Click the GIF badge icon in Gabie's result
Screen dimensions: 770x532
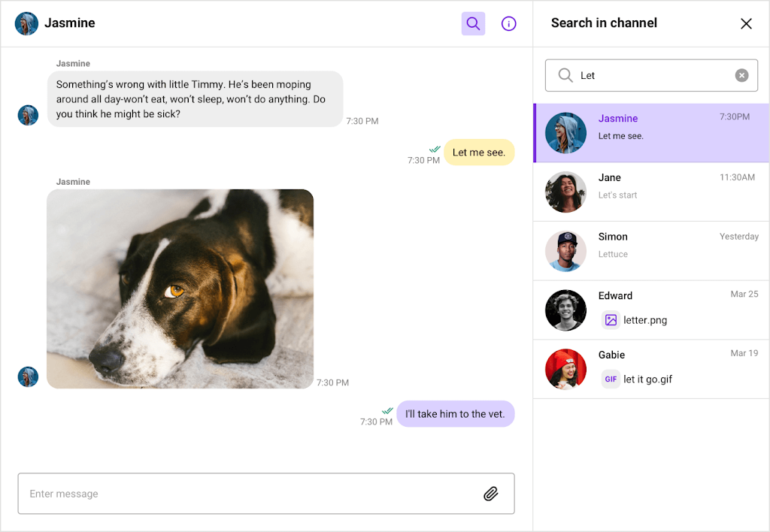pos(611,379)
